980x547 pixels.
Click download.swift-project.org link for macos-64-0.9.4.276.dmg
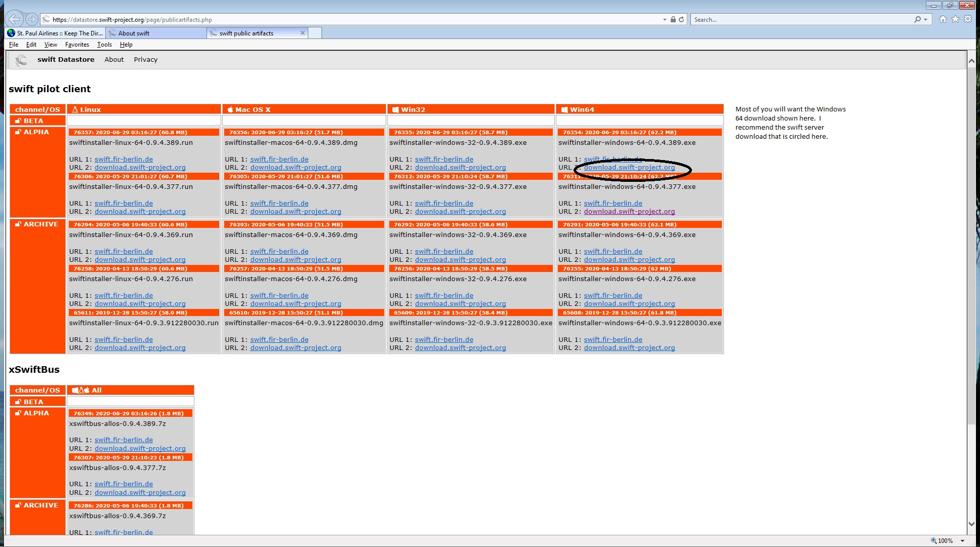click(x=296, y=303)
